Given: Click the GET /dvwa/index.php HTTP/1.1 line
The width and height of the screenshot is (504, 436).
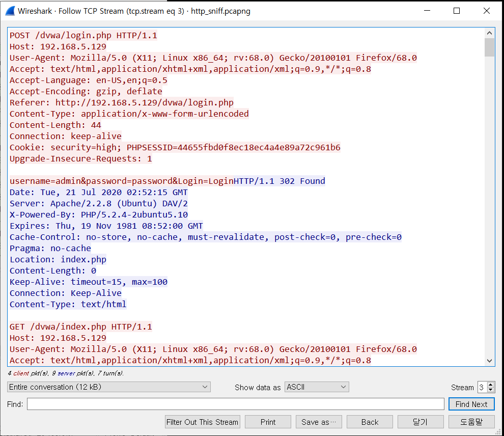Looking at the screenshot, I should click(x=80, y=326).
